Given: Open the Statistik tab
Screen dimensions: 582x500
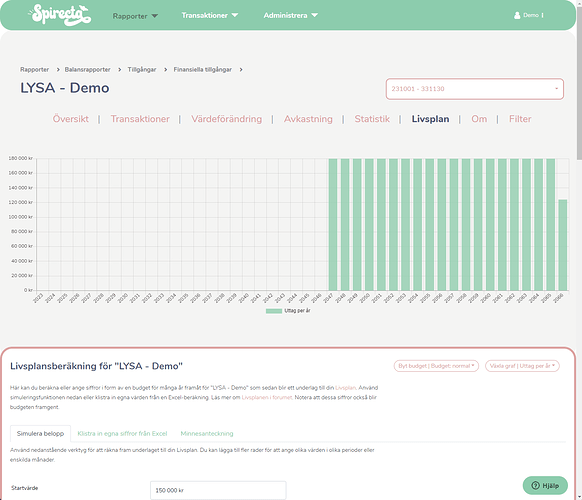Looking at the screenshot, I should [x=372, y=119].
